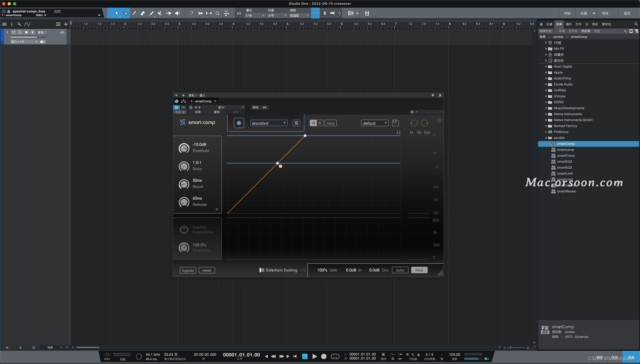
Task: Click the smart:comp save preset icon
Action: 395,123
